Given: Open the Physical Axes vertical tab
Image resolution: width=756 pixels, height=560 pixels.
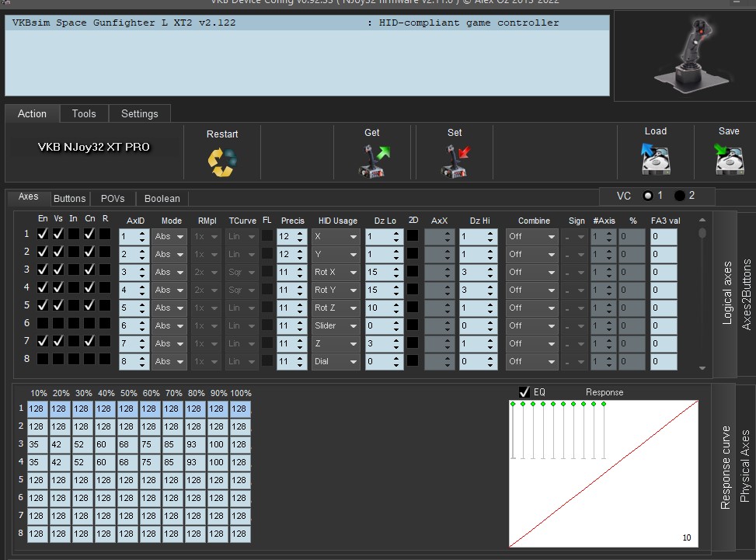Looking at the screenshot, I should pyautogui.click(x=745, y=466).
